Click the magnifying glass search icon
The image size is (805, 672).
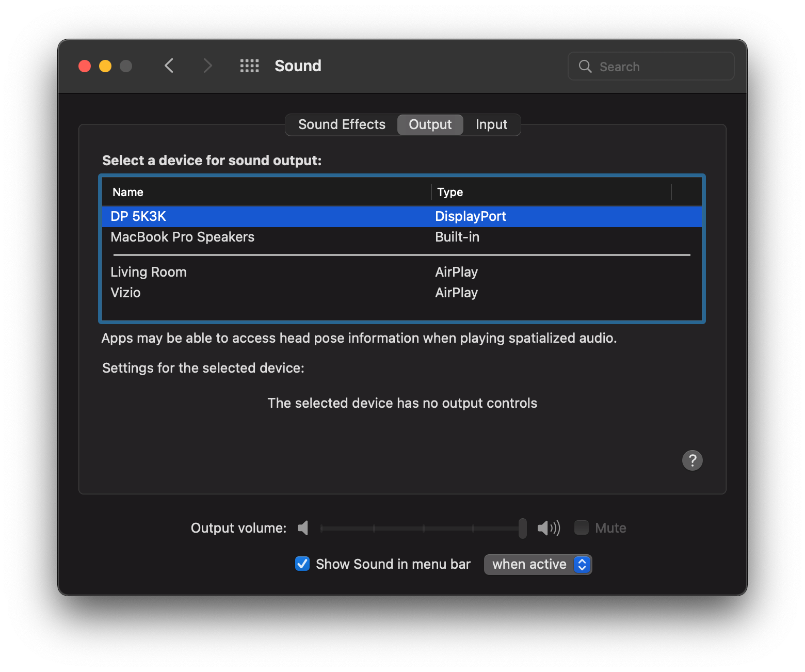click(x=585, y=66)
